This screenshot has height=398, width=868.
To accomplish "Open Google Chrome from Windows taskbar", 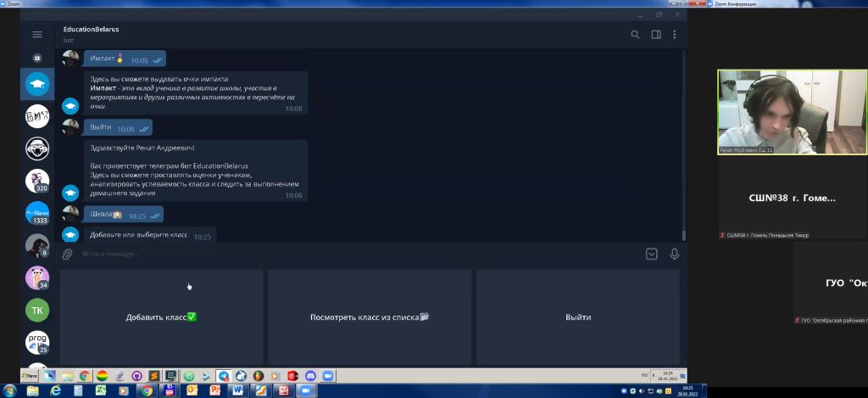I will pyautogui.click(x=147, y=390).
